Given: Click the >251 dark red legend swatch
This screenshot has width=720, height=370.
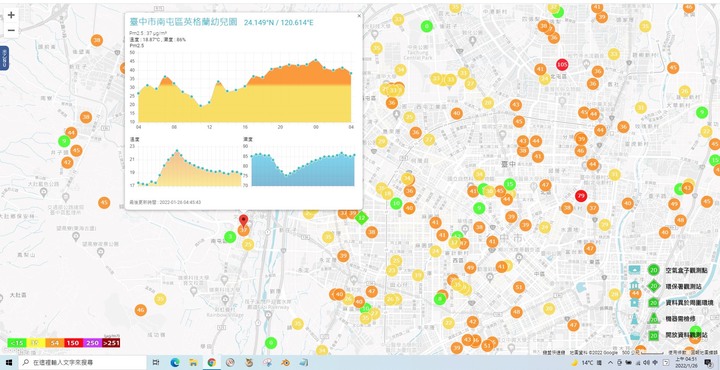Looking at the screenshot, I should pyautogui.click(x=111, y=343).
